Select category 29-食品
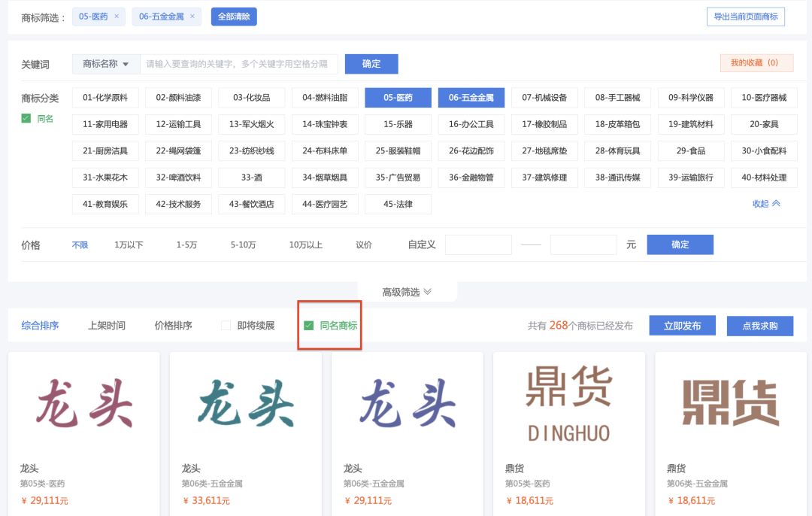 pos(691,150)
